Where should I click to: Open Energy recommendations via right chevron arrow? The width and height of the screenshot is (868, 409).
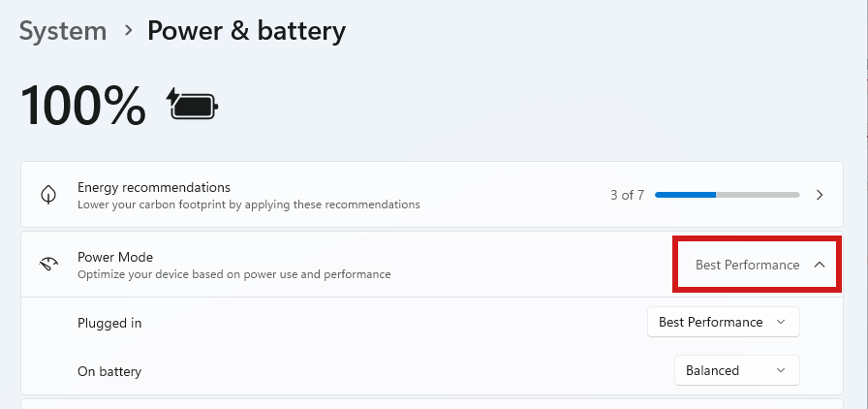[x=820, y=195]
